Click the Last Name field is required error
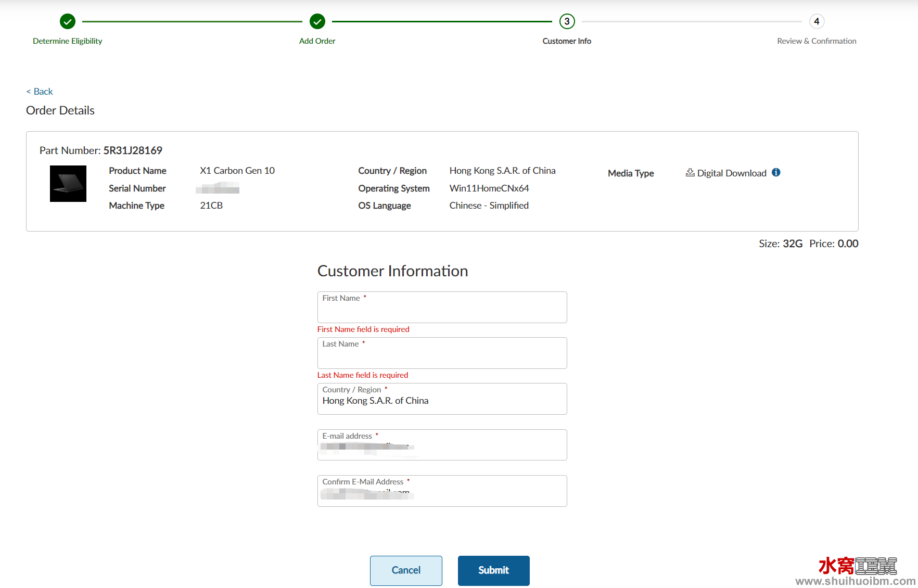The height and width of the screenshot is (588, 918). (363, 375)
